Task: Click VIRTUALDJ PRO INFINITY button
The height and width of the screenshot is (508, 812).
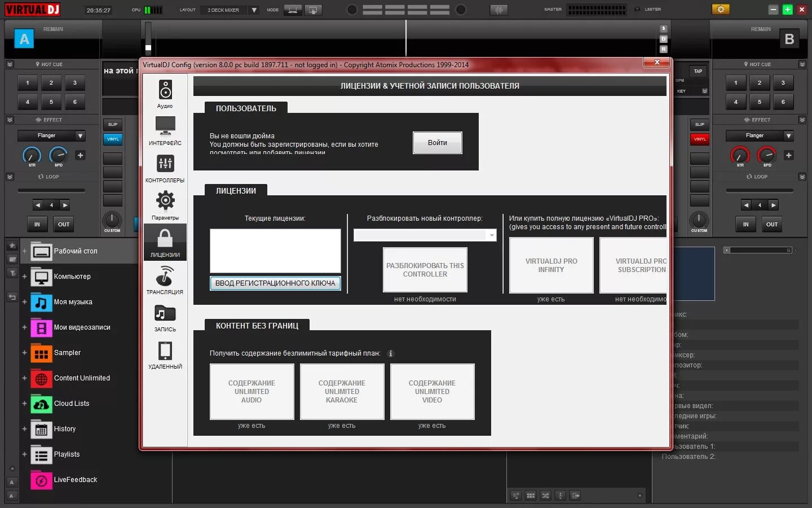Action: tap(551, 265)
